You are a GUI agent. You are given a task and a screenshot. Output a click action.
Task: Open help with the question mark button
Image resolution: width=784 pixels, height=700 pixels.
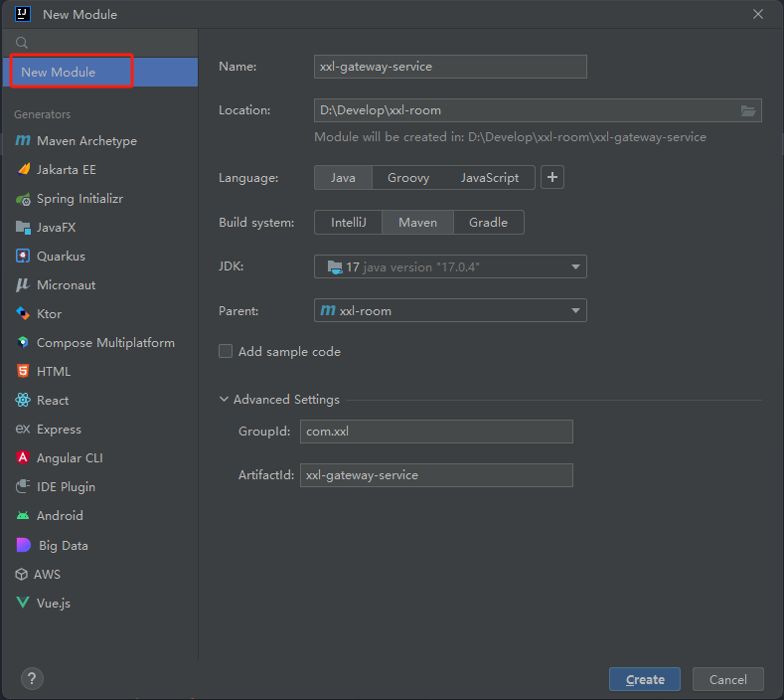[32, 679]
